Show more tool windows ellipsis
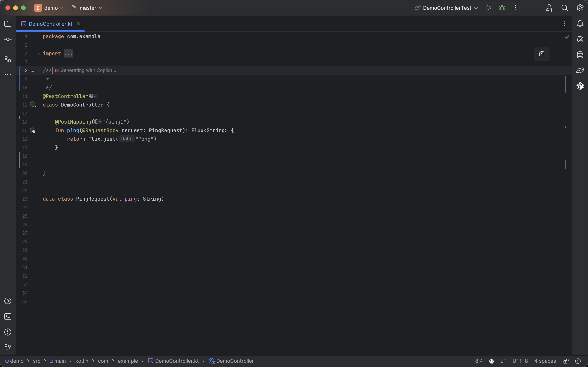 pyautogui.click(x=8, y=75)
